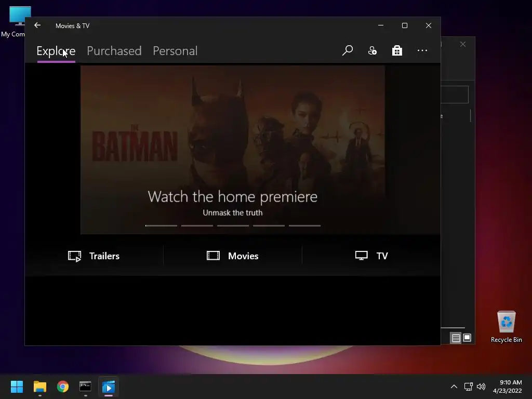Open the Trailers section
Screen dimensions: 532x399
point(94,256)
